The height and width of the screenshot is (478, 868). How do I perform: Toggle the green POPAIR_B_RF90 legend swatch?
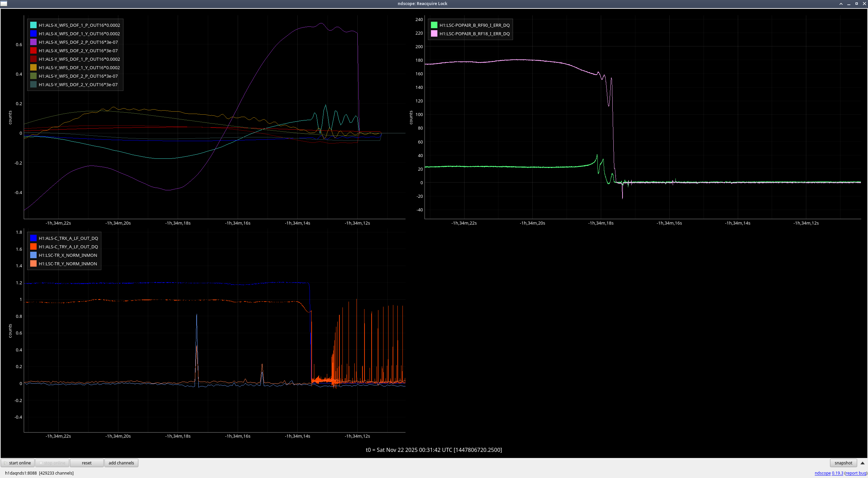[434, 25]
